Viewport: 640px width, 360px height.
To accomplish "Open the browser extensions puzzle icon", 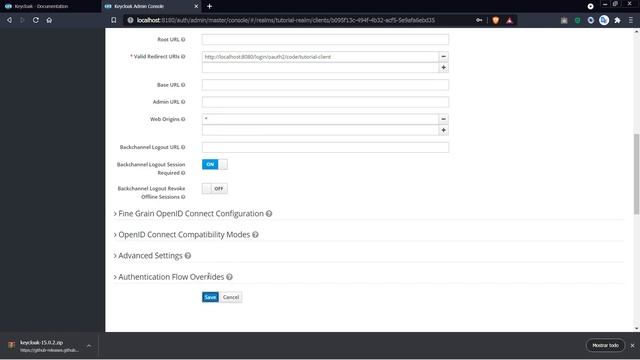I will pyautogui.click(x=617, y=20).
